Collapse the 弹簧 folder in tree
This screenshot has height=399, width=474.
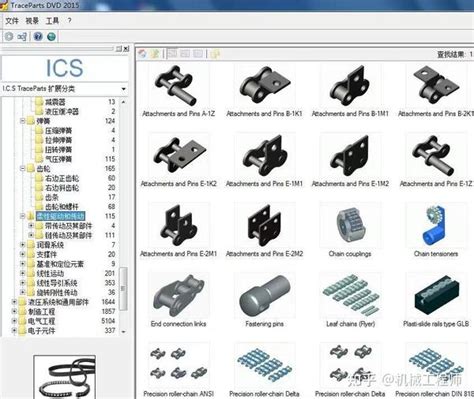[x=23, y=121]
